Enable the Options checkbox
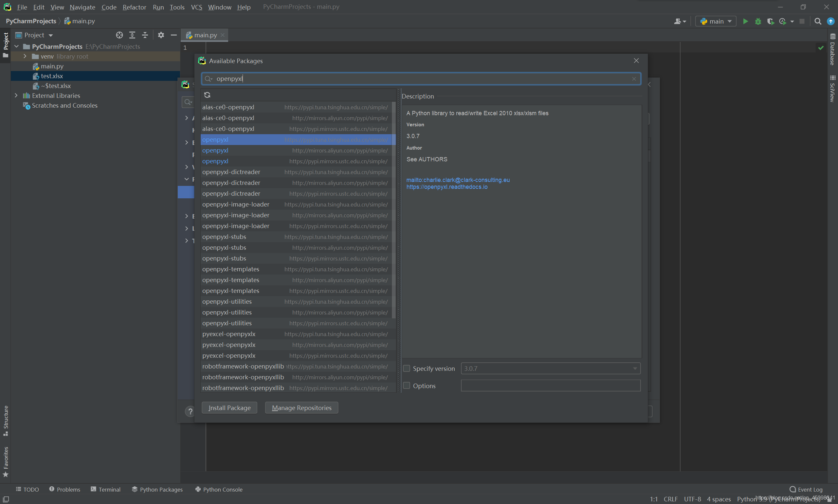The image size is (838, 504). 406,386
